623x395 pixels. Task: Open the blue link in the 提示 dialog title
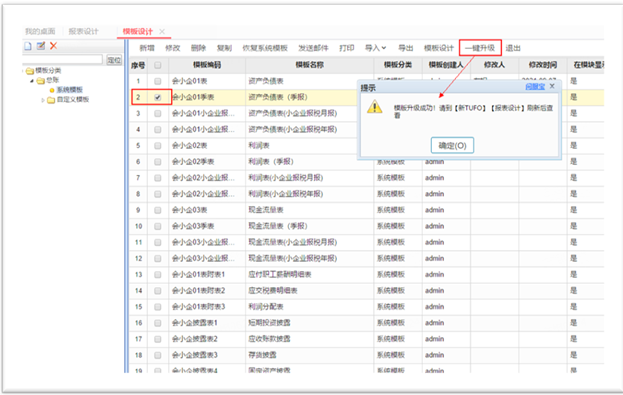click(535, 86)
